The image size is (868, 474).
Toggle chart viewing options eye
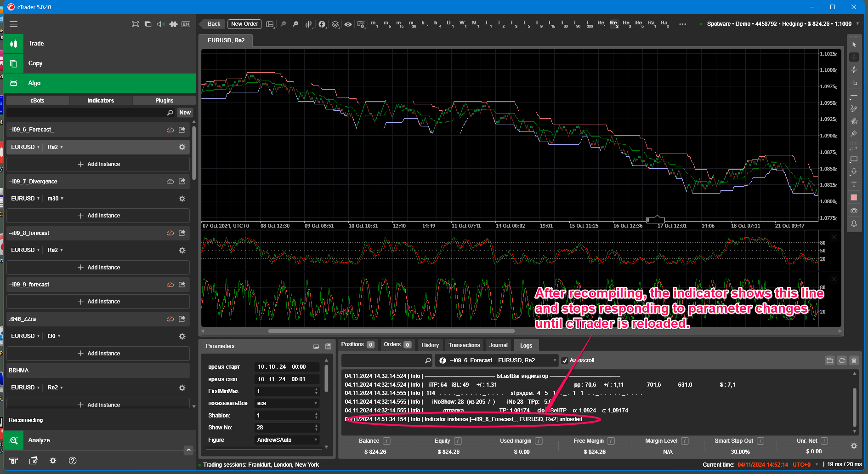348,24
